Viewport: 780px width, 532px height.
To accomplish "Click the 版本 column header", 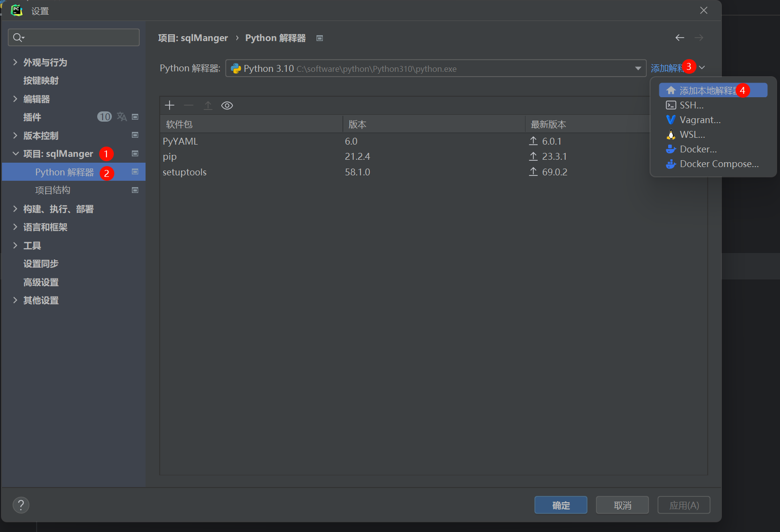I will tap(434, 124).
